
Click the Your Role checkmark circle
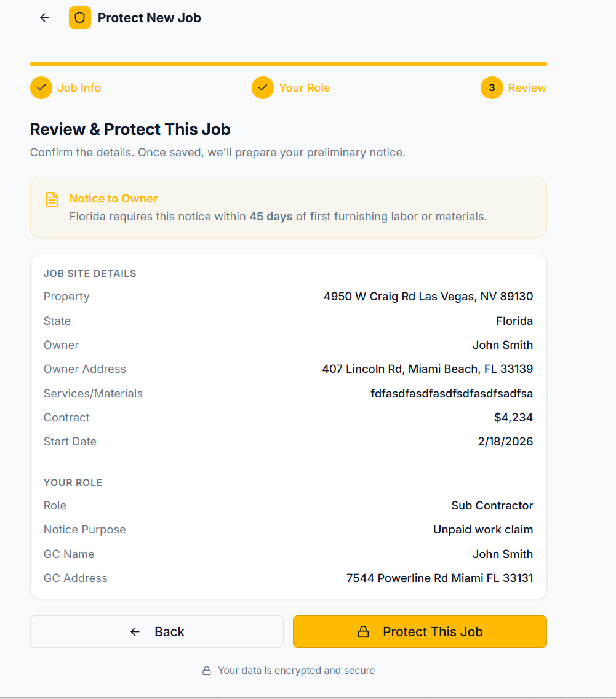coord(263,88)
